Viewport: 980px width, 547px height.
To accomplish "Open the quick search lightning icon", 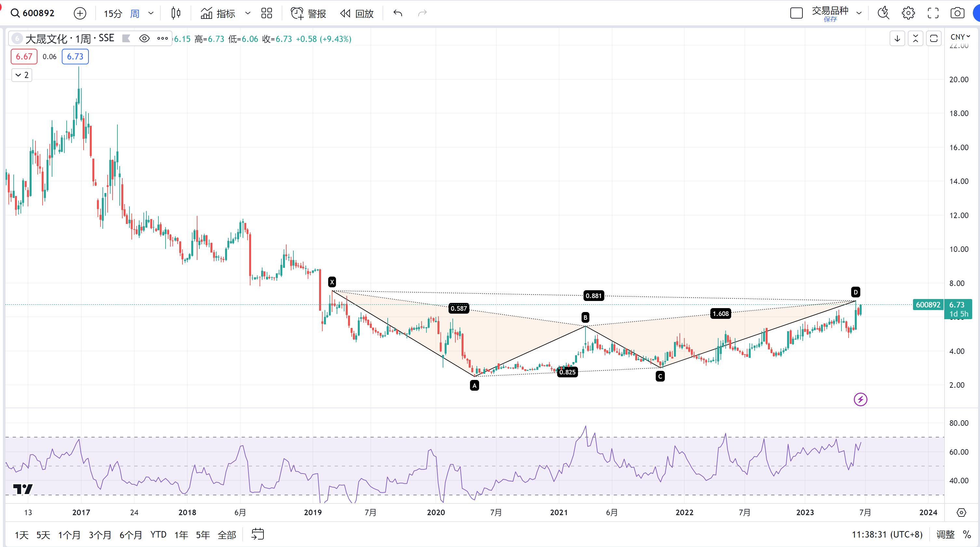I will pos(883,13).
